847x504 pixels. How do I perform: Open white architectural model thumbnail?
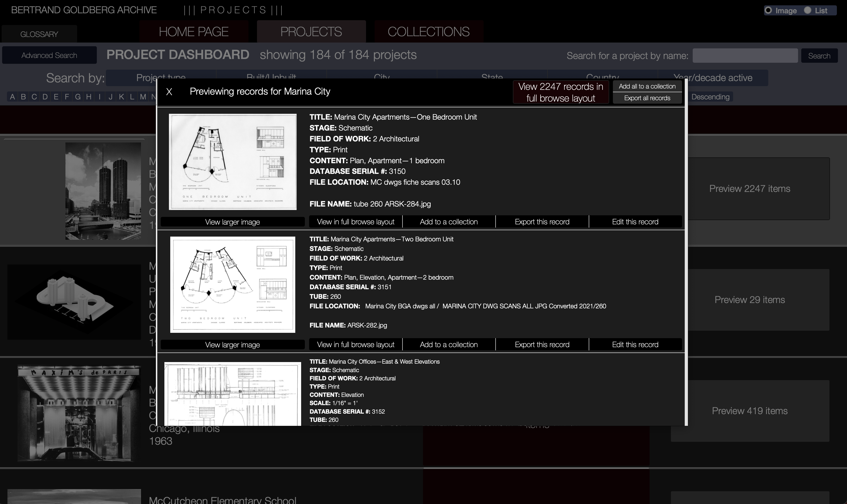74,302
